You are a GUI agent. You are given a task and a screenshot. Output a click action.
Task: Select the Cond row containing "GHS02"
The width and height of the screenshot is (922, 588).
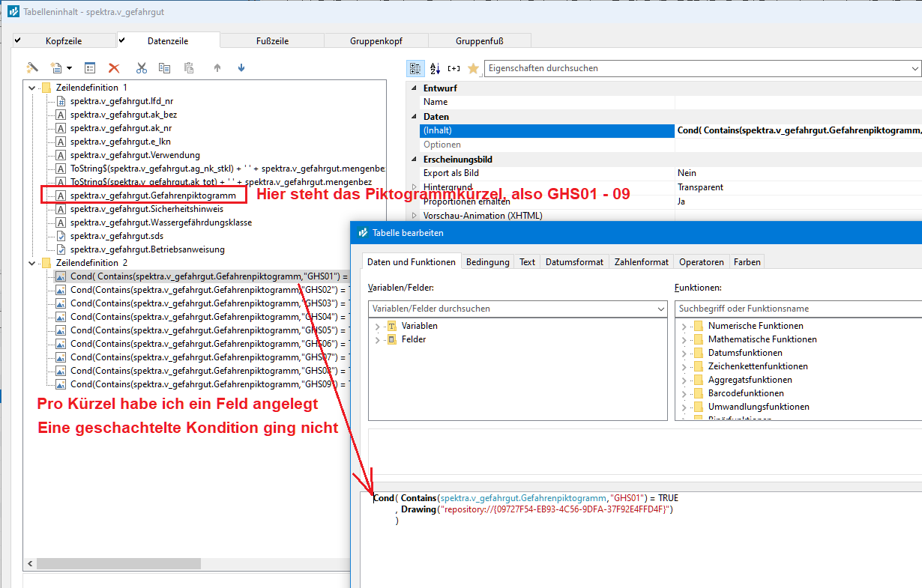[208, 290]
